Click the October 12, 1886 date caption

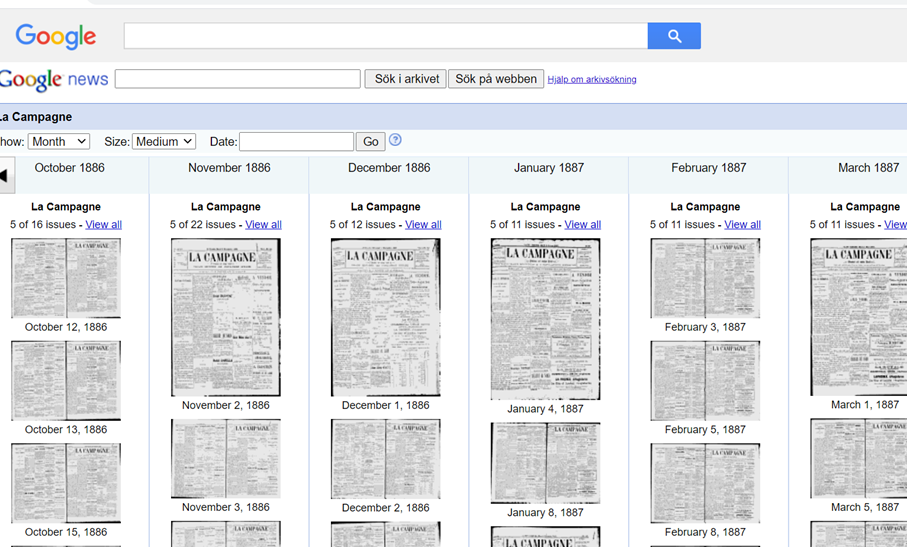66,327
